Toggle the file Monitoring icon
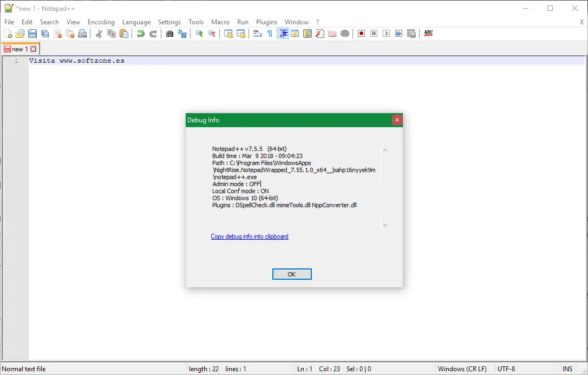 [x=345, y=34]
